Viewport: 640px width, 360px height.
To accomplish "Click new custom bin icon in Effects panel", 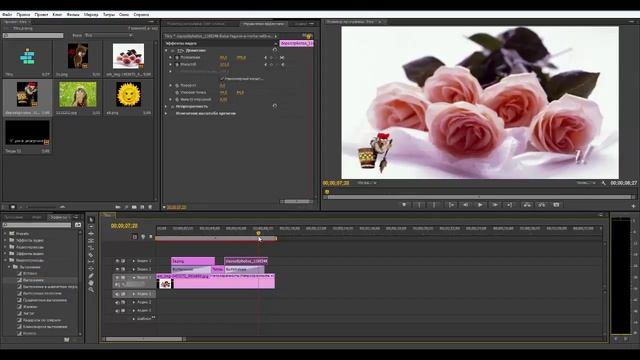I will (x=67, y=340).
